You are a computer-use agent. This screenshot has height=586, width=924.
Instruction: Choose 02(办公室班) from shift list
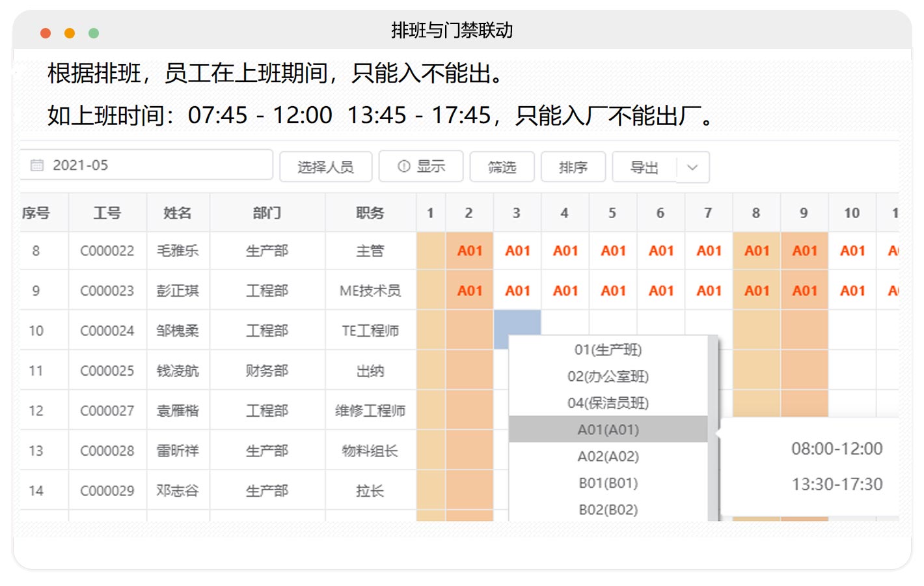(608, 376)
